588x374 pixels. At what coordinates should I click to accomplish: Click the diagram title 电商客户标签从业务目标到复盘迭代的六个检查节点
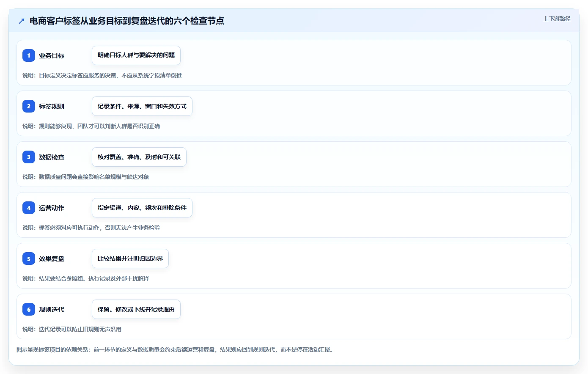coord(127,21)
